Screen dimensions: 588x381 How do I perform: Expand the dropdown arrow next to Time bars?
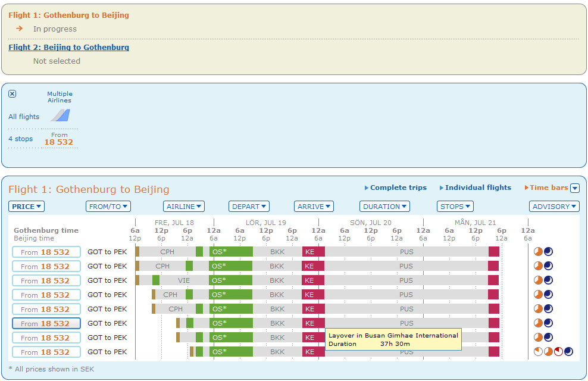pos(575,188)
